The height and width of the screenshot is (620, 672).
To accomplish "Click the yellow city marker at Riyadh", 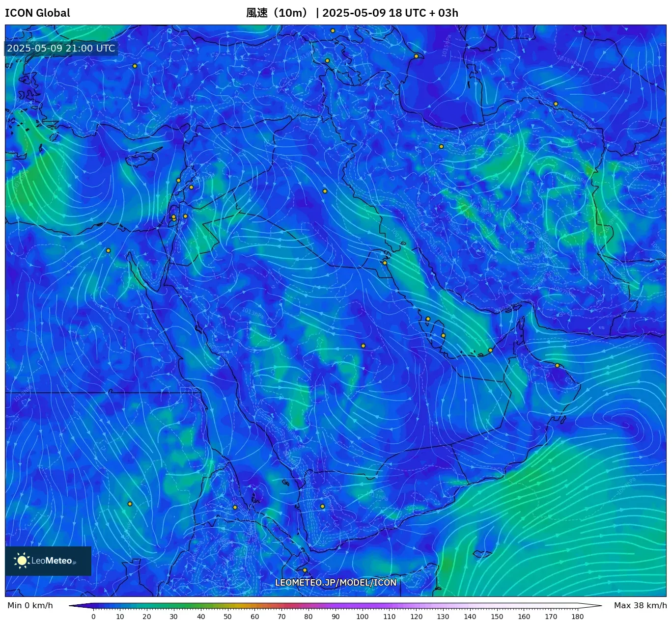I will (364, 346).
